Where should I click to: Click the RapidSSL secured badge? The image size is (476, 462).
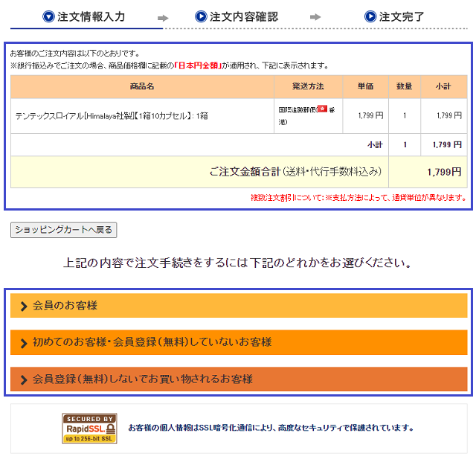tap(89, 429)
